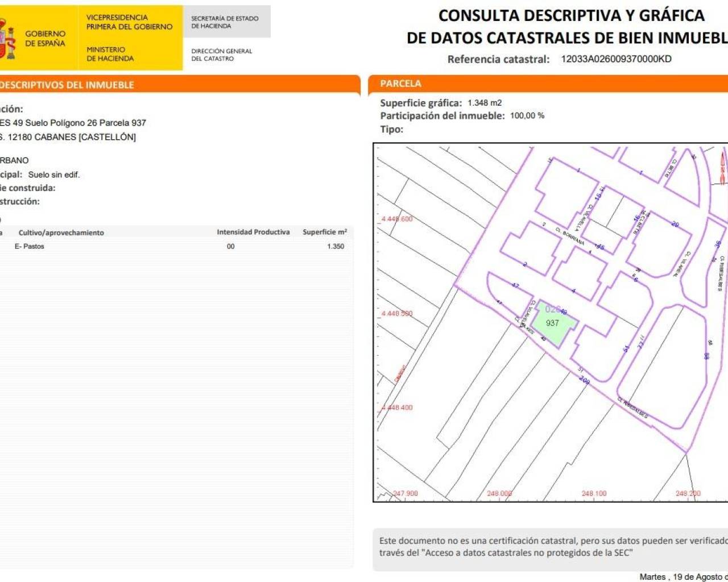Select the orange PARCELA section header
This screenshot has width=728, height=582.
[400, 84]
